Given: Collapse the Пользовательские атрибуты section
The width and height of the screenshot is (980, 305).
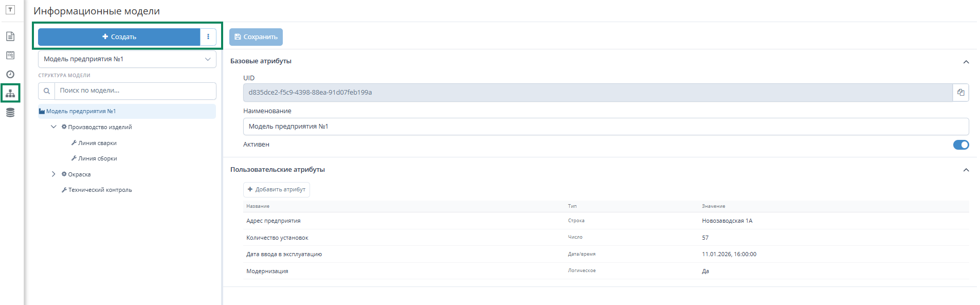Looking at the screenshot, I should coord(966,170).
